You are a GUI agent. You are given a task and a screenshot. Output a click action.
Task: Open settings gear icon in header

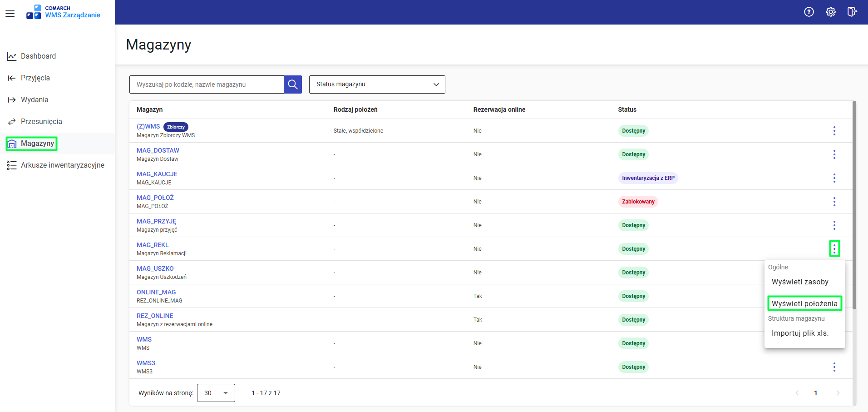pos(830,12)
